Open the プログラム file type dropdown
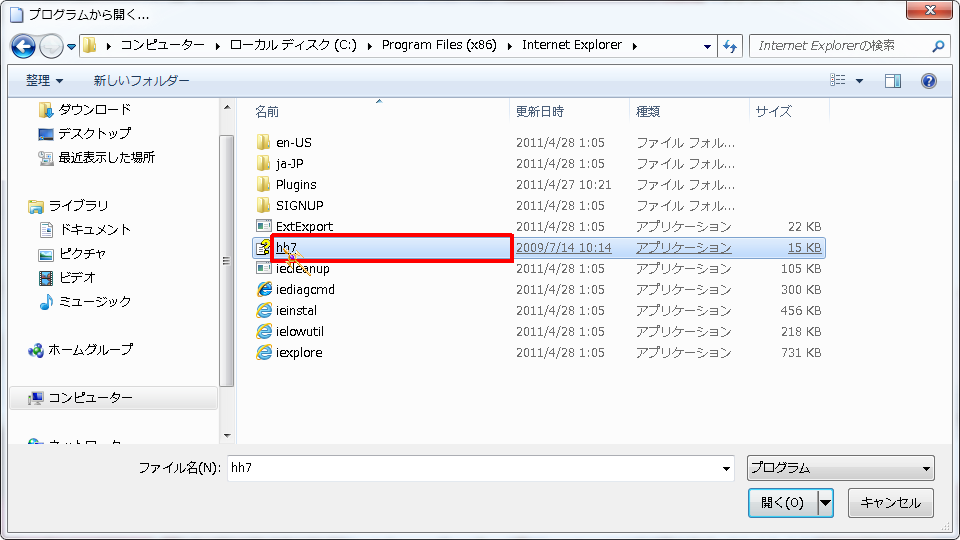The width and height of the screenshot is (960, 540). click(x=841, y=468)
